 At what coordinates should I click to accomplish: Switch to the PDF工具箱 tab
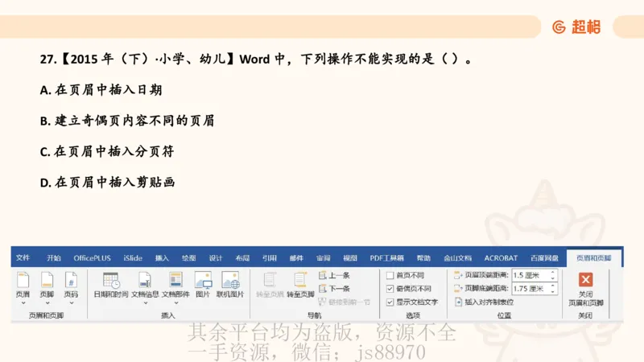(x=387, y=257)
